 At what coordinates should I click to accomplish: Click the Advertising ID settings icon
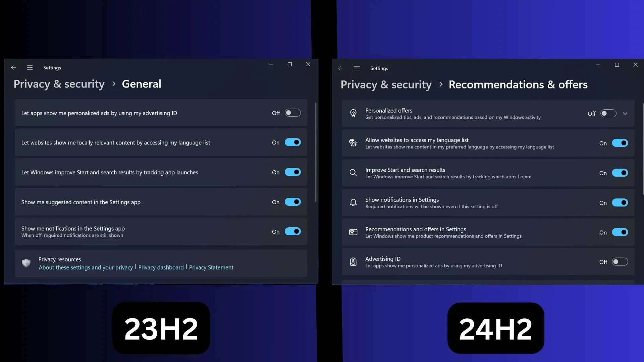pos(353,261)
